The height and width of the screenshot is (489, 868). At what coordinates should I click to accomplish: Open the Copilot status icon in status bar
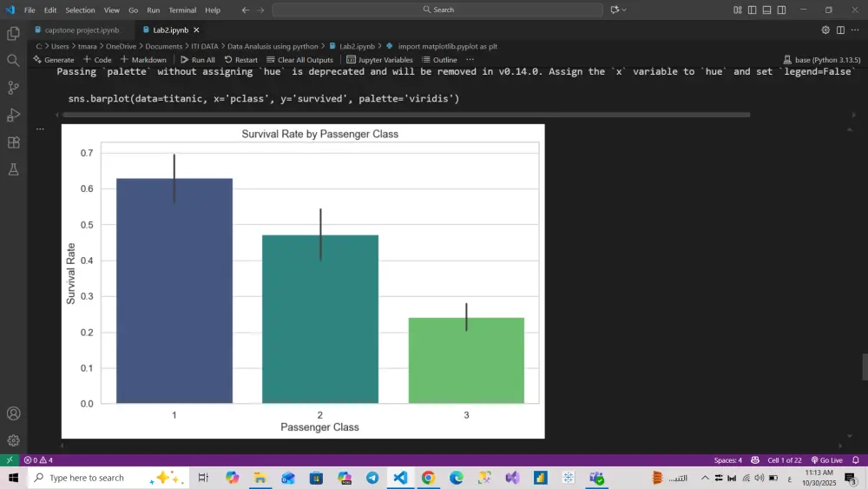[x=755, y=460]
